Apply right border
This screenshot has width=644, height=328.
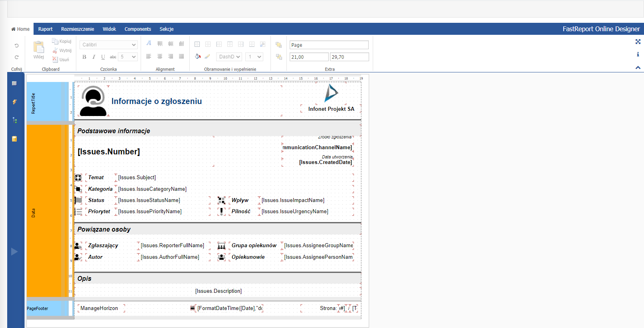pyautogui.click(x=241, y=44)
